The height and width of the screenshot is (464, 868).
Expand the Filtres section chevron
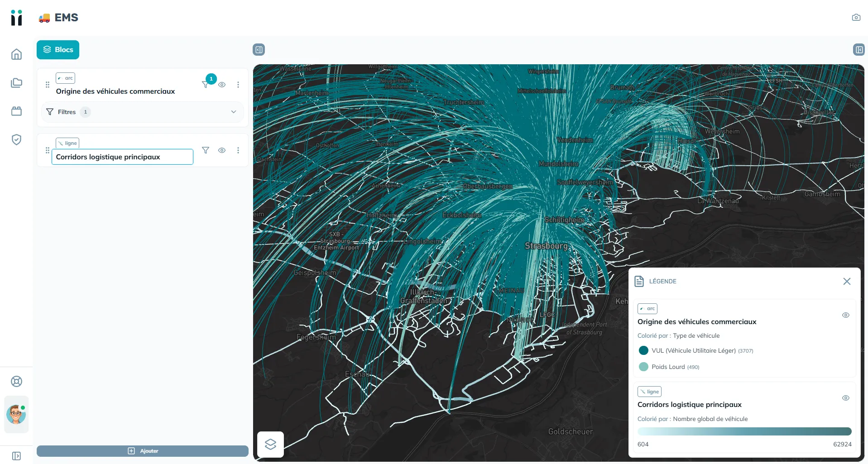point(234,112)
